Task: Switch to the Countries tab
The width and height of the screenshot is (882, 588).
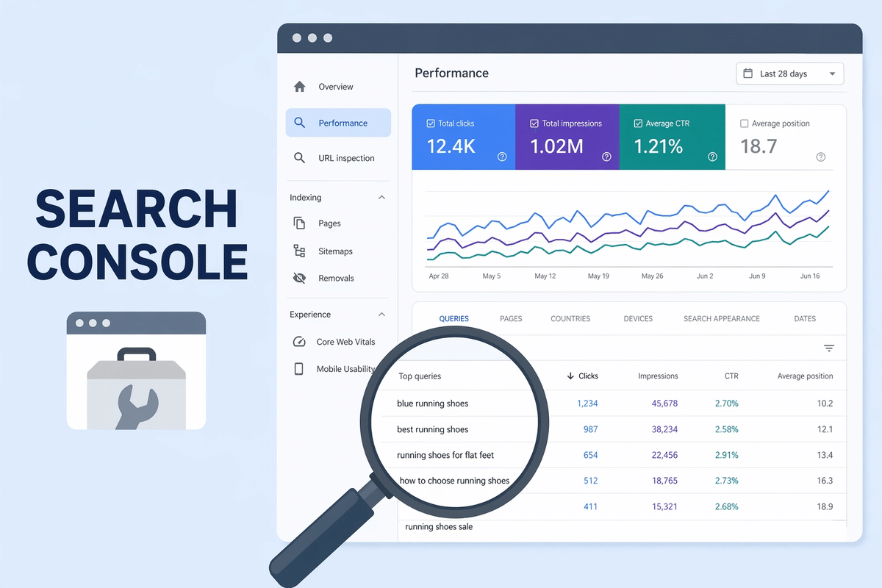Action: 570,319
